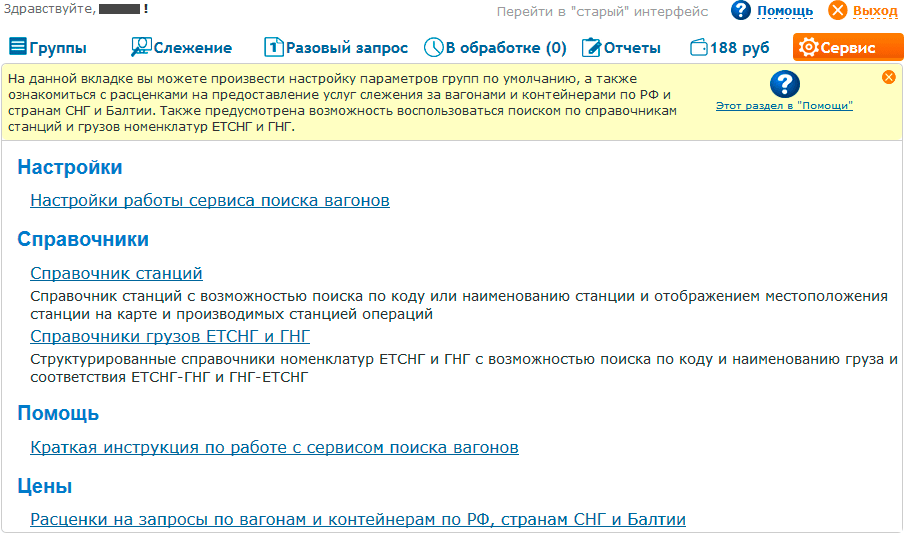Click the orange X exit icon
This screenshot has height=538, width=908.
(838, 11)
